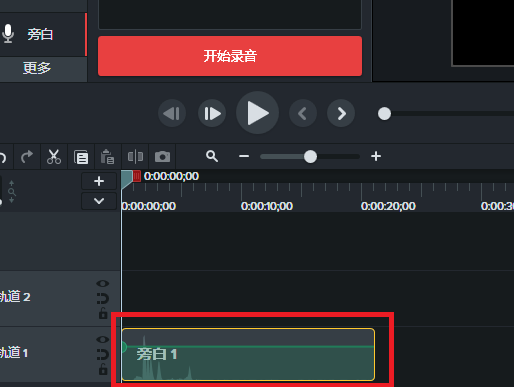Click the magnifier zoom icon
Screen dimensions: 514x387
tap(212, 156)
